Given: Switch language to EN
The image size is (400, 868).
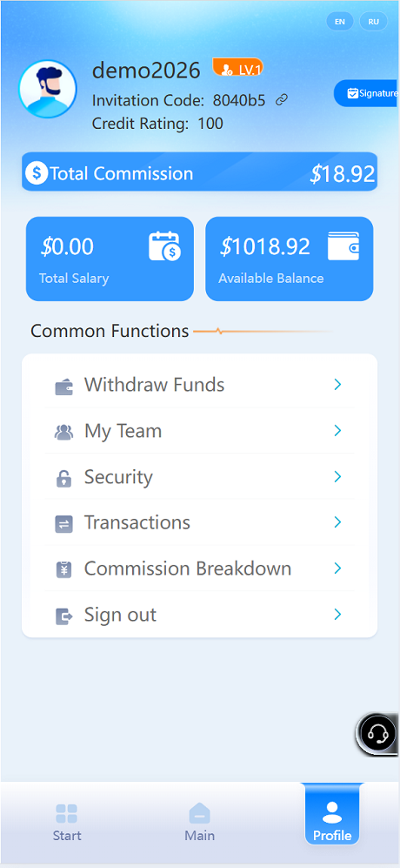Looking at the screenshot, I should pyautogui.click(x=340, y=22).
